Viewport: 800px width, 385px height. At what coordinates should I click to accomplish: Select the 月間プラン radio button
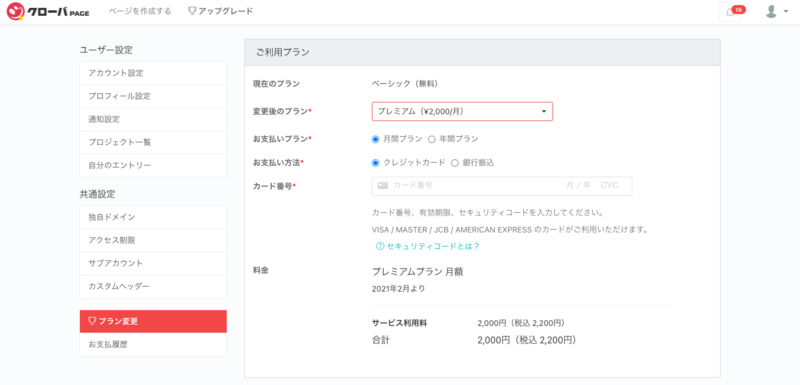(x=376, y=139)
